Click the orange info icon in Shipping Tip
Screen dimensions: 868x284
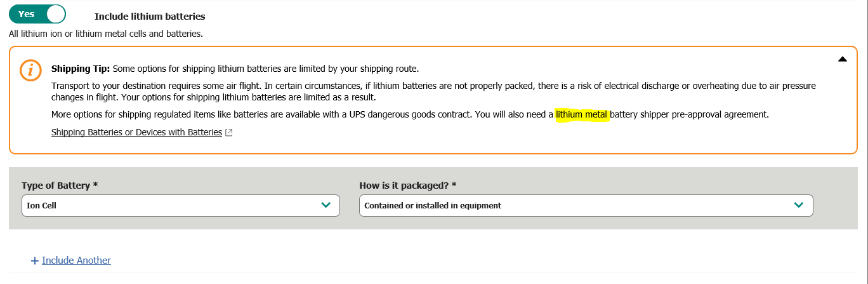[x=30, y=70]
